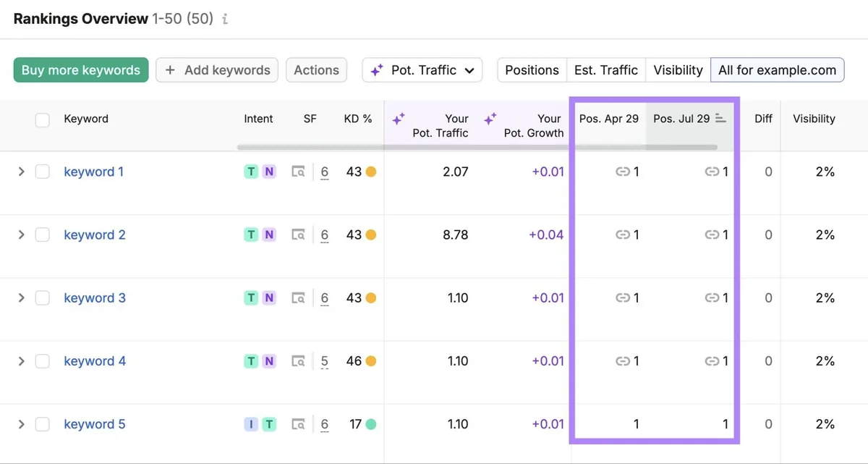The height and width of the screenshot is (464, 868).
Task: Click SF count 5 for keyword 4
Action: click(325, 361)
